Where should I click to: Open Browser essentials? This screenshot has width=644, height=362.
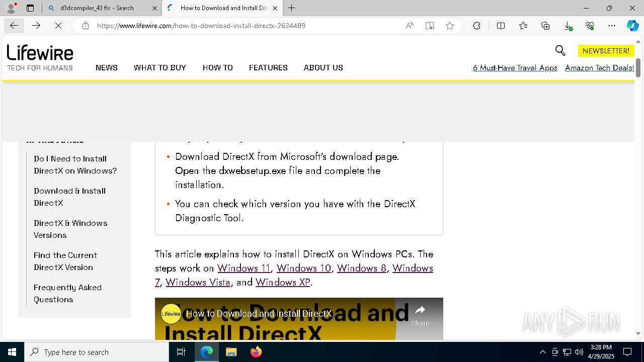click(x=590, y=26)
